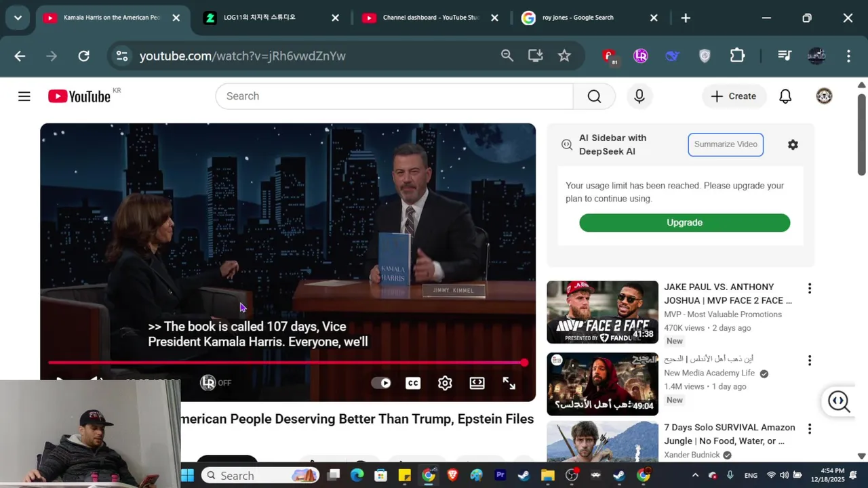The width and height of the screenshot is (868, 488).
Task: Open the MVP - Most Valuable Promotions channel
Action: point(723,314)
